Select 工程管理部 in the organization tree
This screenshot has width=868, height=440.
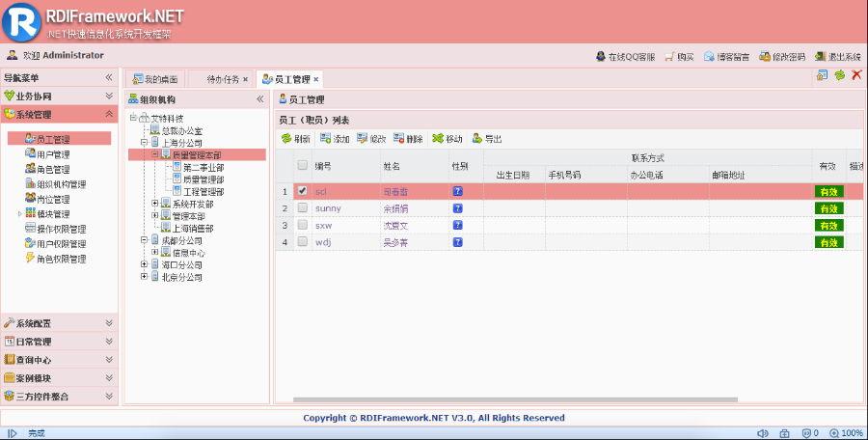pyautogui.click(x=203, y=192)
